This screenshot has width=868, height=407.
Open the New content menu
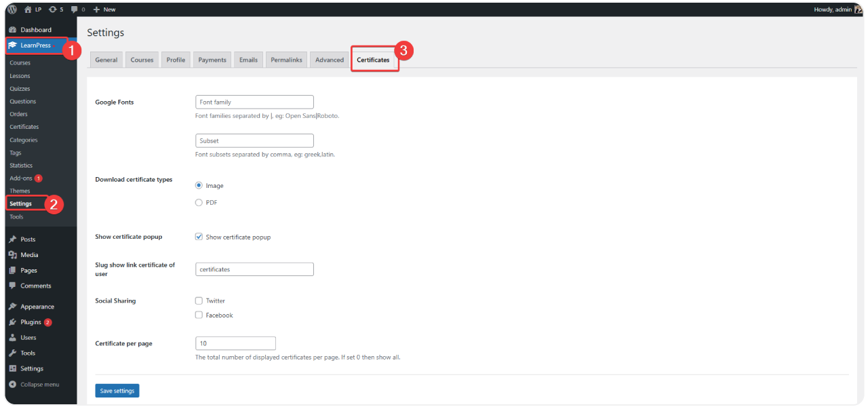[104, 9]
